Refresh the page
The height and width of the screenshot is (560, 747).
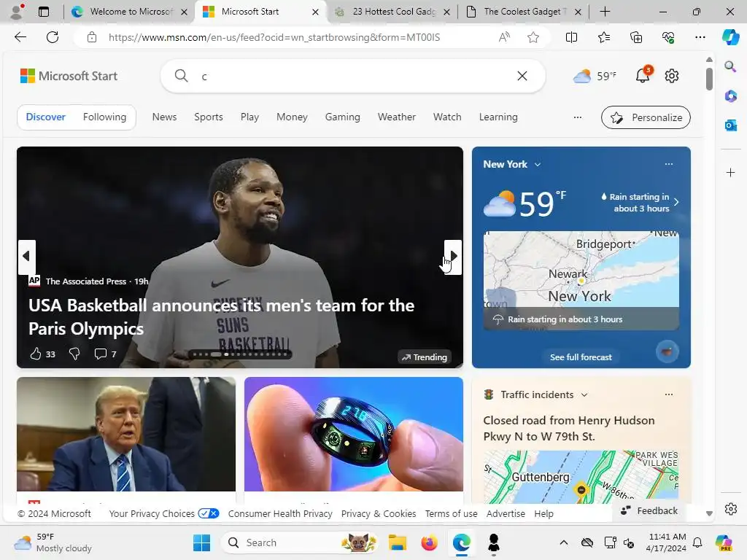pyautogui.click(x=53, y=37)
